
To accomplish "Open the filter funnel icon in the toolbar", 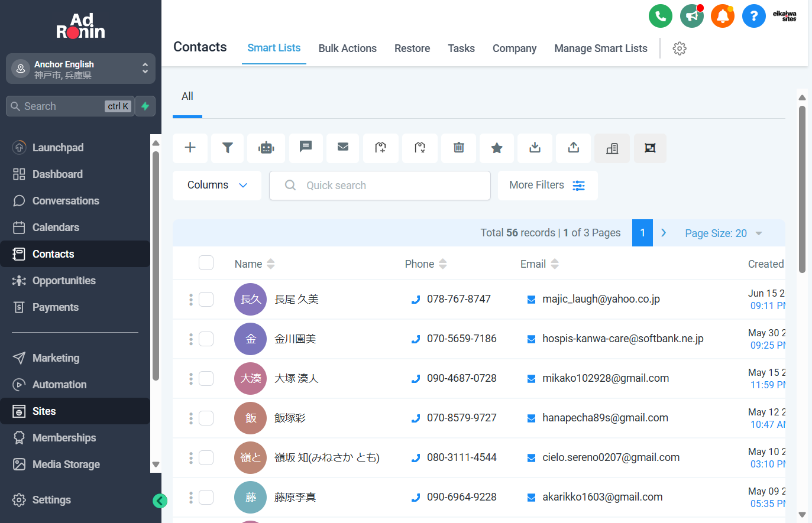I will [x=228, y=148].
